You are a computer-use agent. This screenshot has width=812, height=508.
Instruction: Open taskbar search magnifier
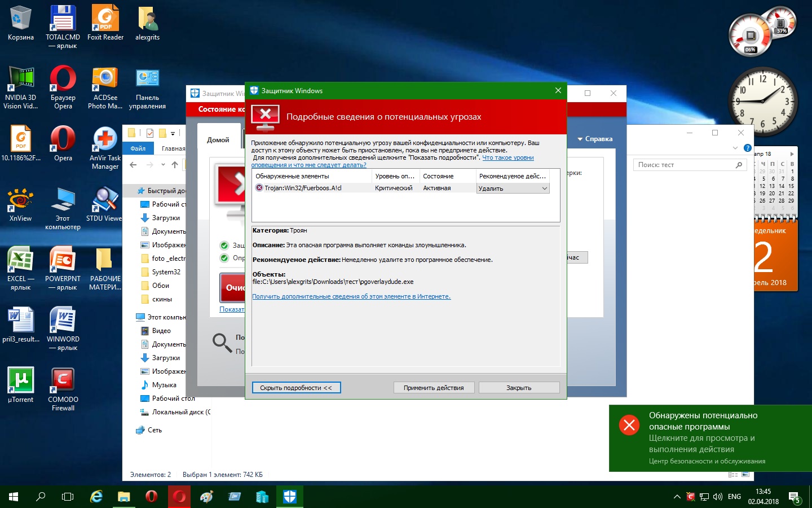tap(41, 497)
